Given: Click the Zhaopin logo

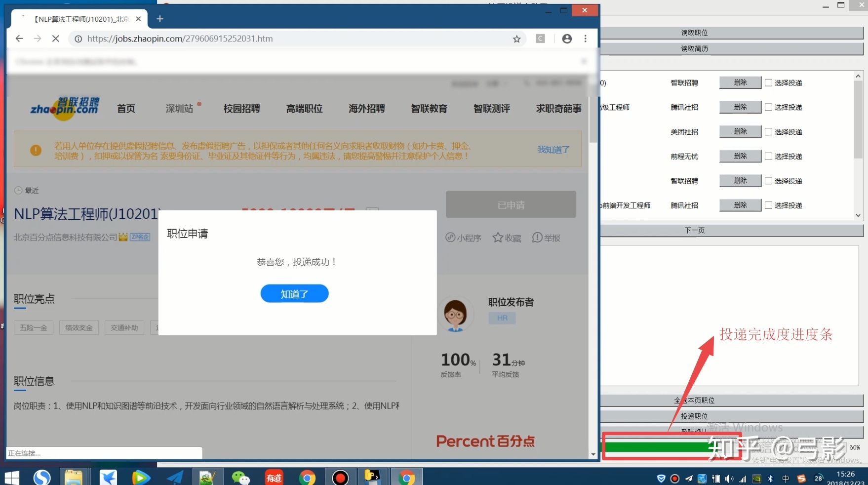Looking at the screenshot, I should click(x=65, y=108).
